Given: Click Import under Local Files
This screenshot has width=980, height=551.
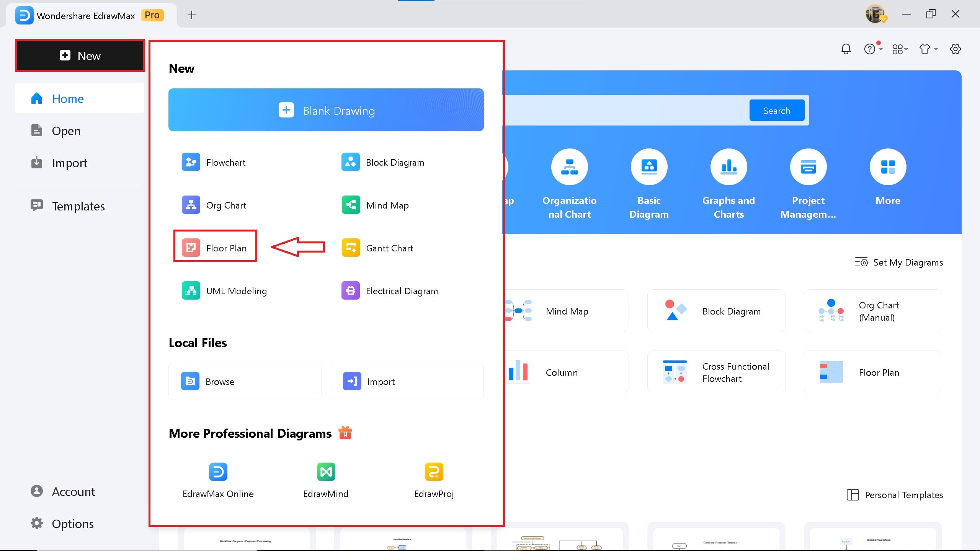Looking at the screenshot, I should coord(407,381).
